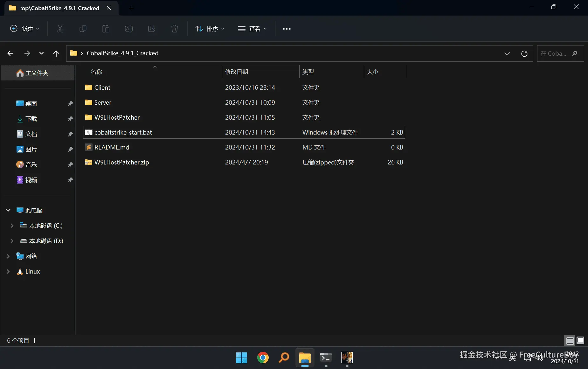Expand the 网络 tree node
Screen dimensions: 588x369
click(x=8, y=256)
